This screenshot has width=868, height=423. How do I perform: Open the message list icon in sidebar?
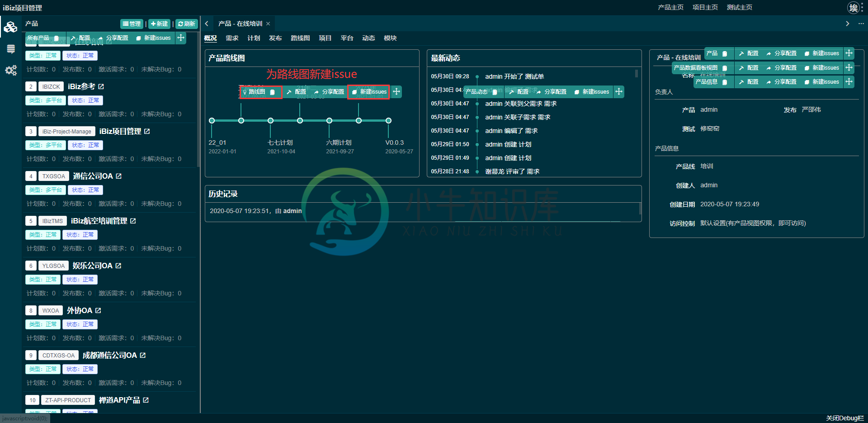[11, 49]
